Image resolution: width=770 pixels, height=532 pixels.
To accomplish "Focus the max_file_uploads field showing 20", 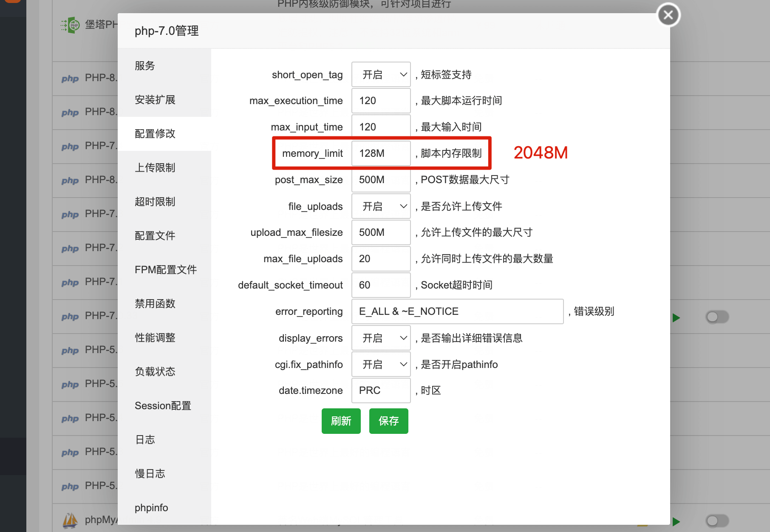I will click(x=381, y=259).
